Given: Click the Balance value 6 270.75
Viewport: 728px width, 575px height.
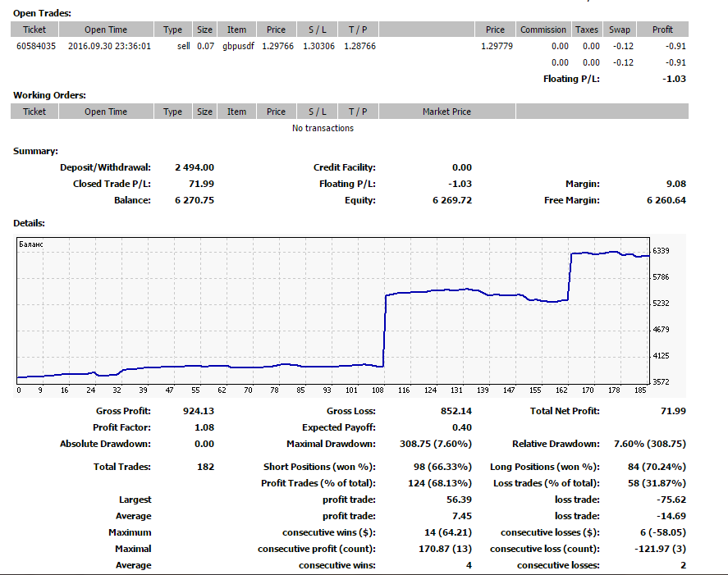Looking at the screenshot, I should [x=195, y=200].
